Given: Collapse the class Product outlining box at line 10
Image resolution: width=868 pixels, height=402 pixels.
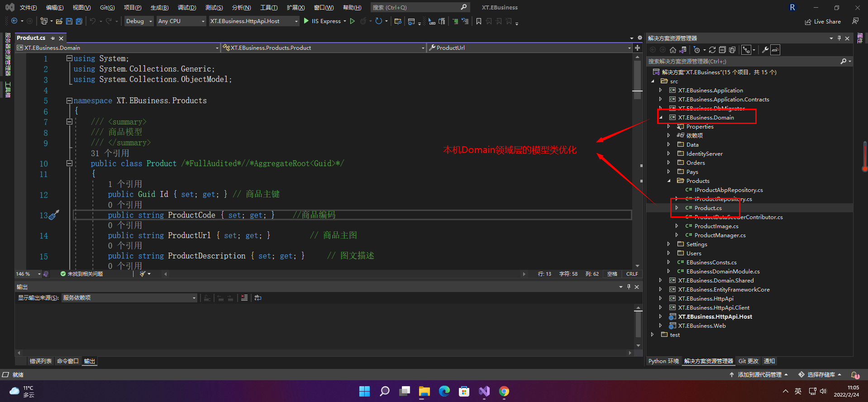Looking at the screenshot, I should click(x=69, y=163).
